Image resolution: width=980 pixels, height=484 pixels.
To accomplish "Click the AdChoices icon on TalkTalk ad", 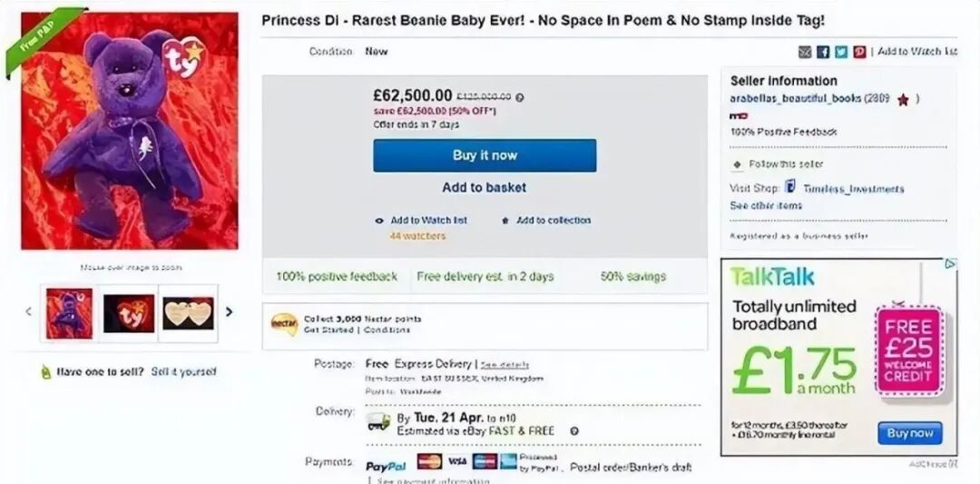I will [x=950, y=264].
